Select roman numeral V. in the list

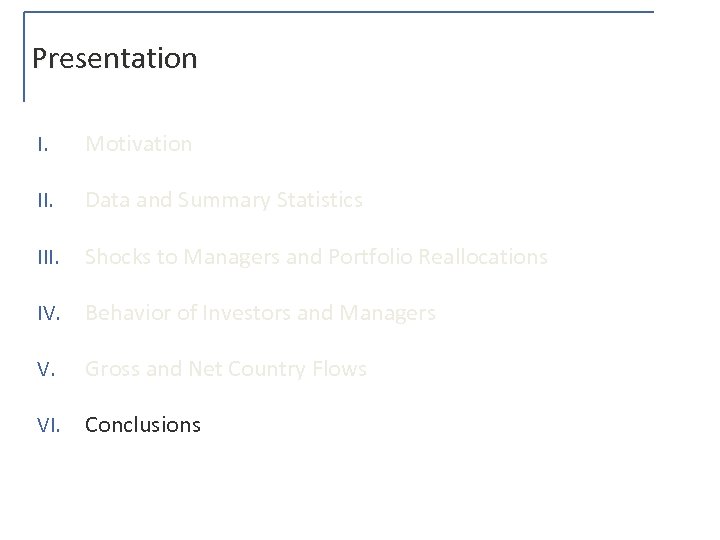click(x=43, y=369)
